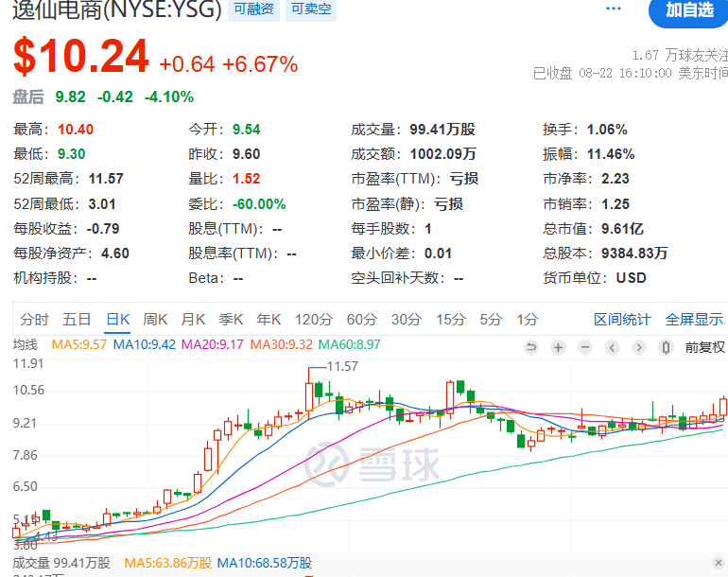Viewport: 728px width, 577px height.
Task: Click 货币单位 value USD
Action: pos(631,278)
